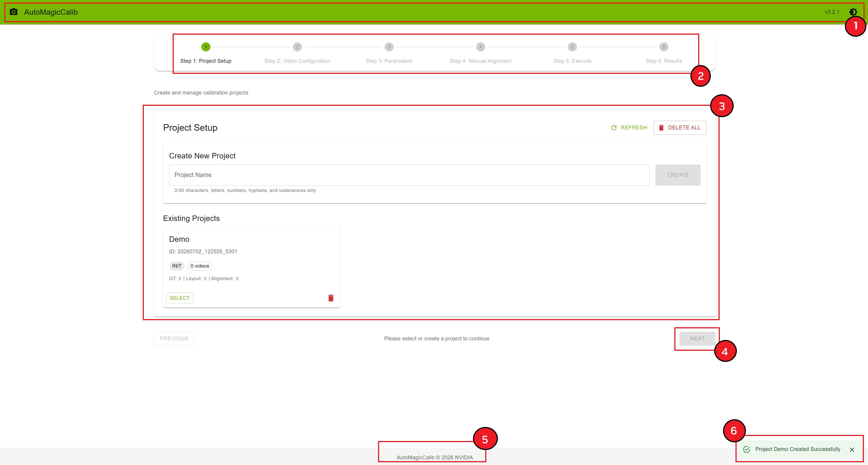Viewport: 868px width, 465px height.
Task: Click the Delete All trash icon
Action: click(x=661, y=128)
